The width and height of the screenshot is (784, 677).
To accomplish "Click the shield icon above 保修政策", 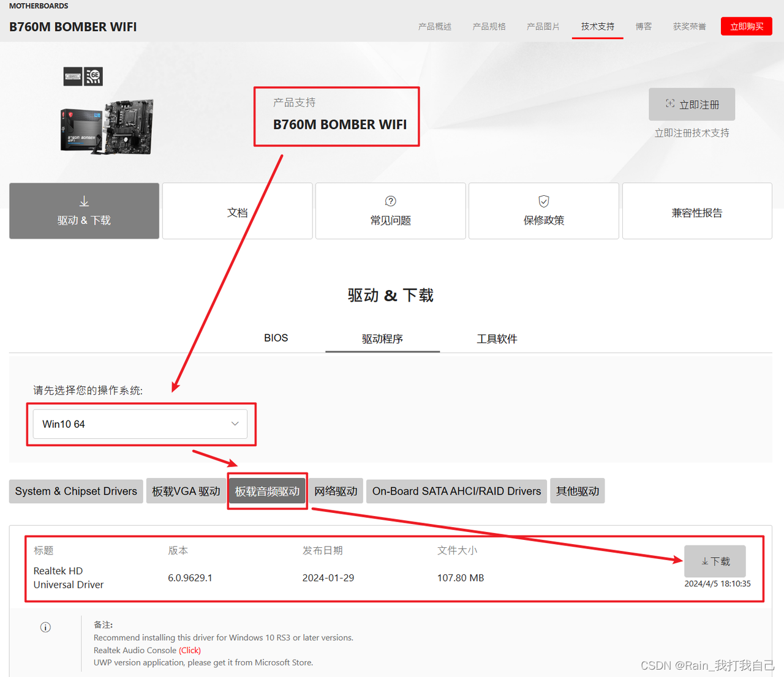I will click(x=543, y=201).
